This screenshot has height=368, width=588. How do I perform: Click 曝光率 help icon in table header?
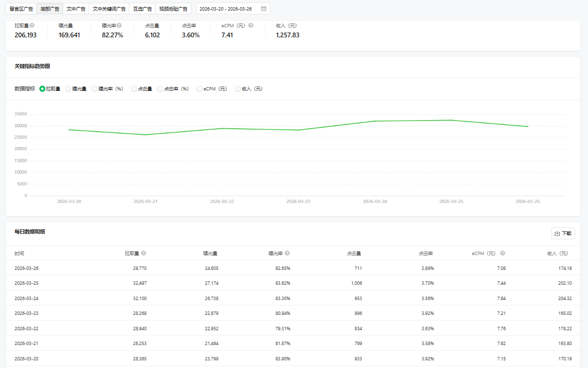[x=287, y=253]
